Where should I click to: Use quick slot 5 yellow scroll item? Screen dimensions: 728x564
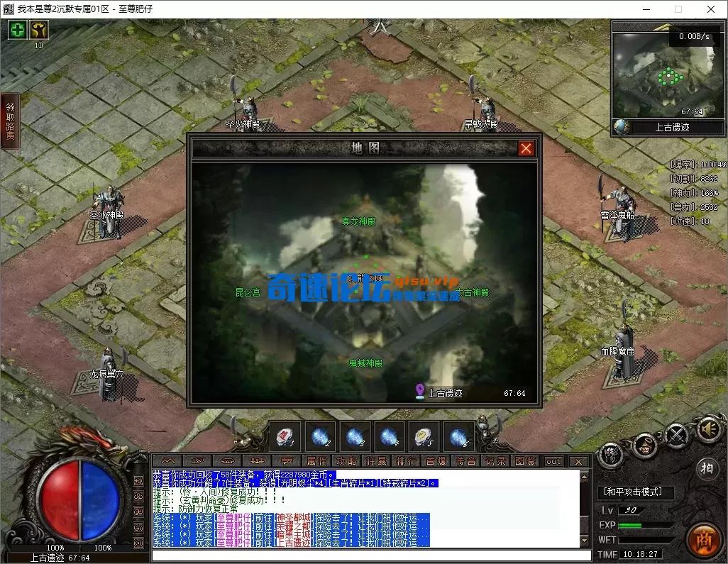click(x=424, y=436)
